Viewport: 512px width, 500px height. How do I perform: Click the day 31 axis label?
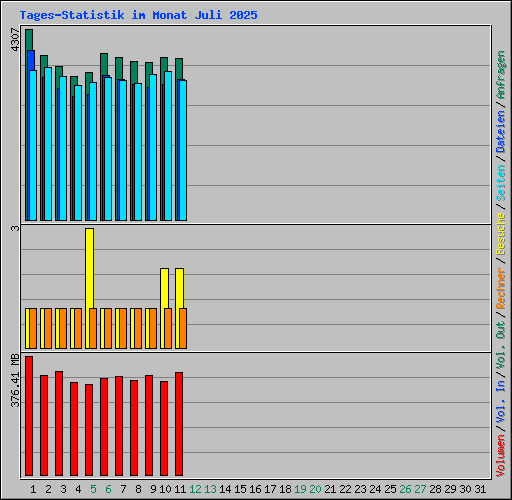pos(480,489)
